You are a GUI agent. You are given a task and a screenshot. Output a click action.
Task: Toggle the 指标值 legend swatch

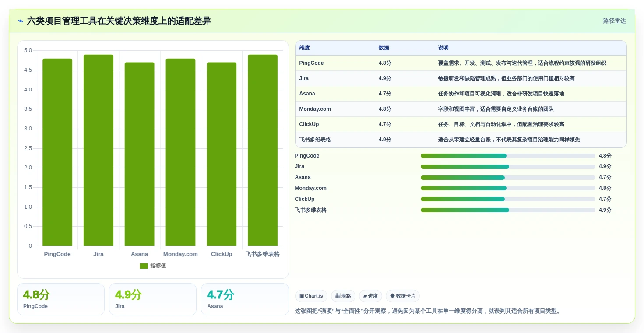(x=144, y=266)
